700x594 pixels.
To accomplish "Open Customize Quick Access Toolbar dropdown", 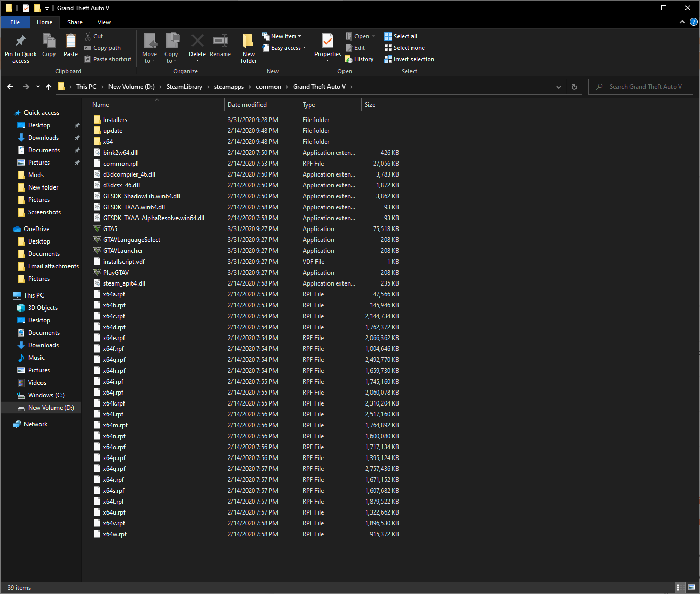I will pyautogui.click(x=47, y=8).
